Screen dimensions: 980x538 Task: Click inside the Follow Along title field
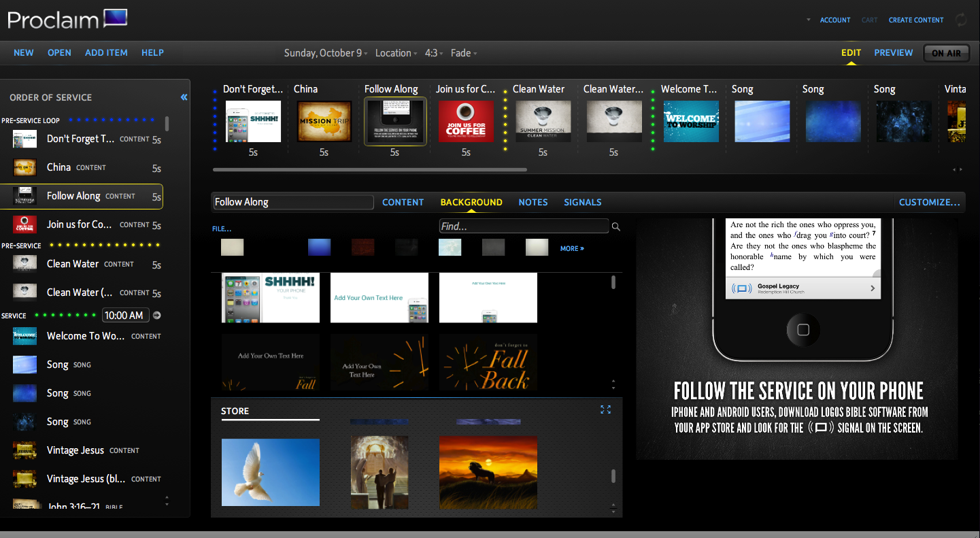click(x=292, y=202)
